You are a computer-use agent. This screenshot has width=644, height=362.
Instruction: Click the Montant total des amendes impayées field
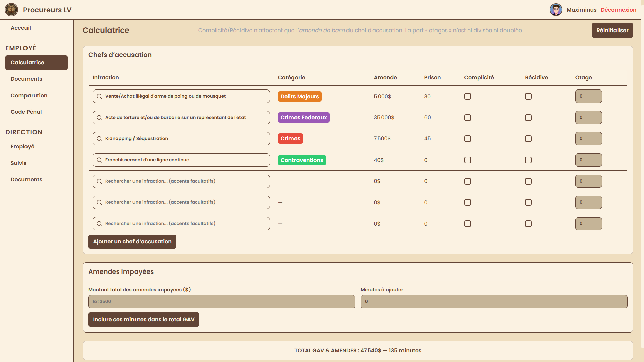point(221,301)
